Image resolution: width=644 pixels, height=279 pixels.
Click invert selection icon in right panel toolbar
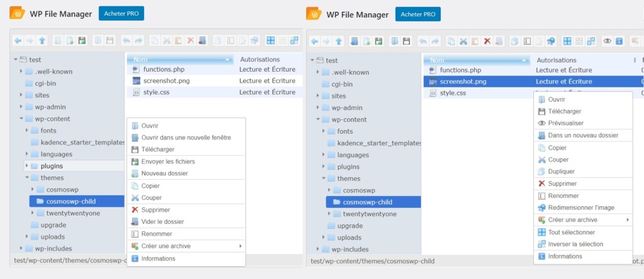pyautogui.click(x=591, y=41)
